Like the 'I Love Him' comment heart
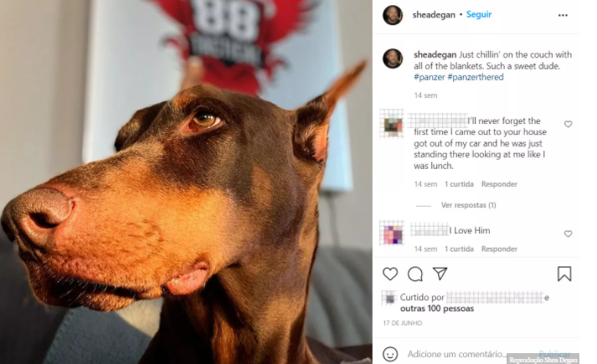The width and height of the screenshot is (597, 364). click(568, 233)
